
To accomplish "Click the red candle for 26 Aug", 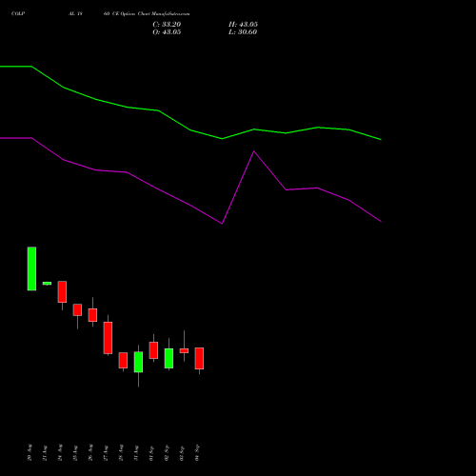I will tap(92, 315).
